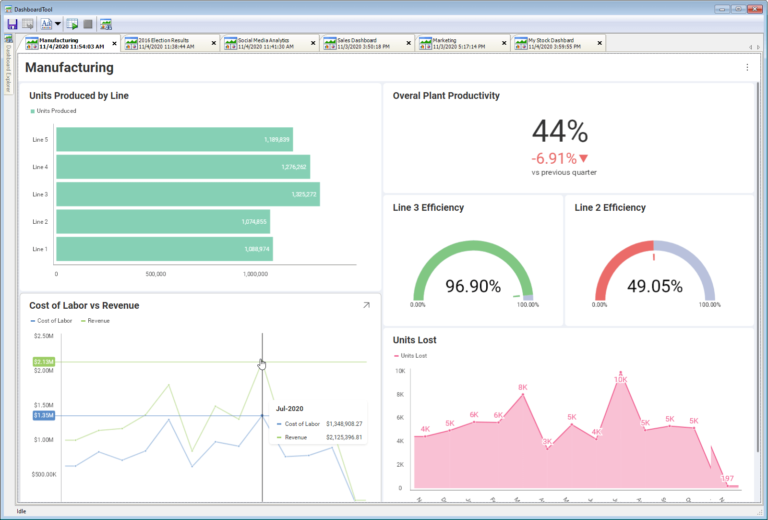Toggle the Revenue legend entry
Image resolution: width=768 pixels, height=520 pixels.
click(x=96, y=321)
